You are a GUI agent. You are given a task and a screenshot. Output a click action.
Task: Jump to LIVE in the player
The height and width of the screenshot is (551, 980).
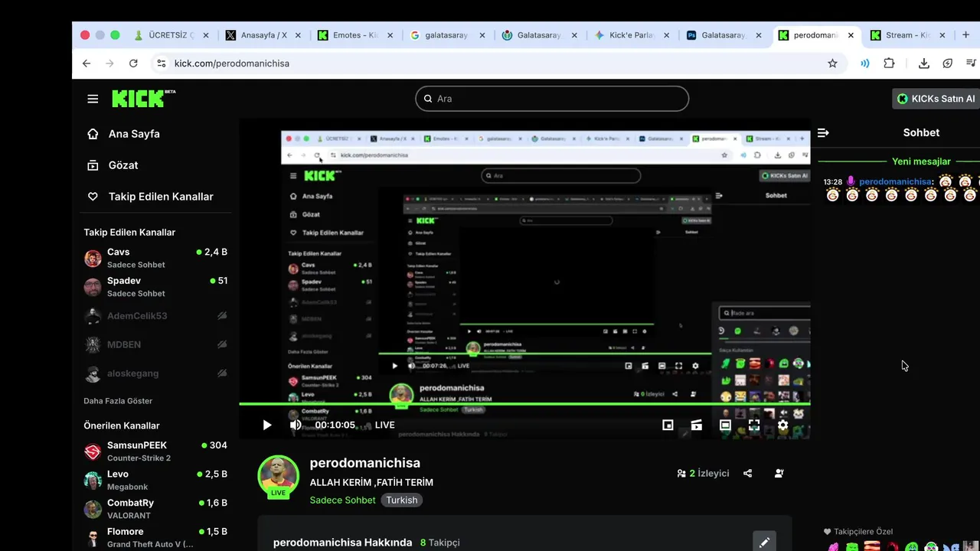point(385,425)
